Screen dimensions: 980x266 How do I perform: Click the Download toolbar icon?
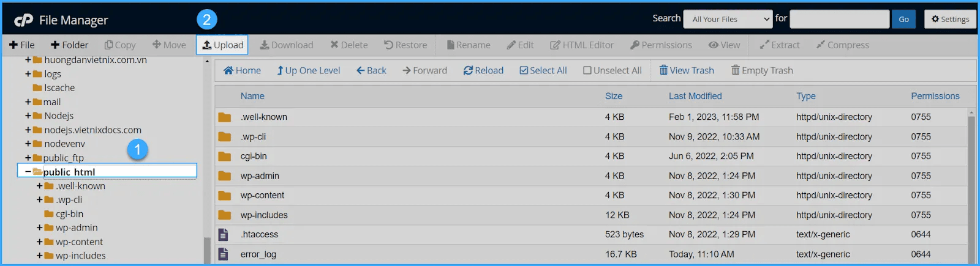tap(265, 45)
